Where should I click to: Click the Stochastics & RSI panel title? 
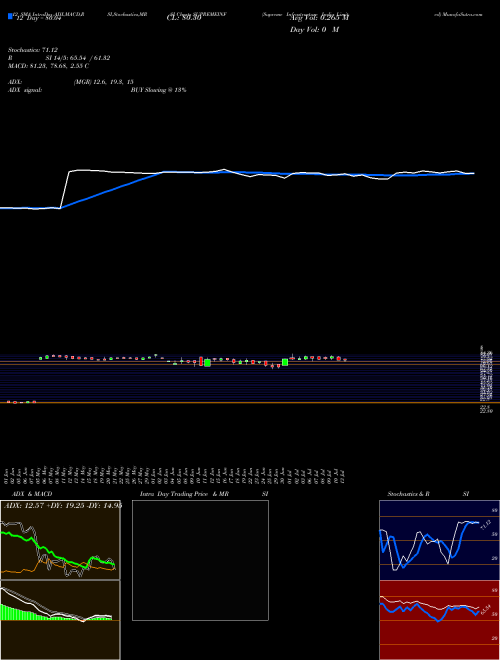428,494
